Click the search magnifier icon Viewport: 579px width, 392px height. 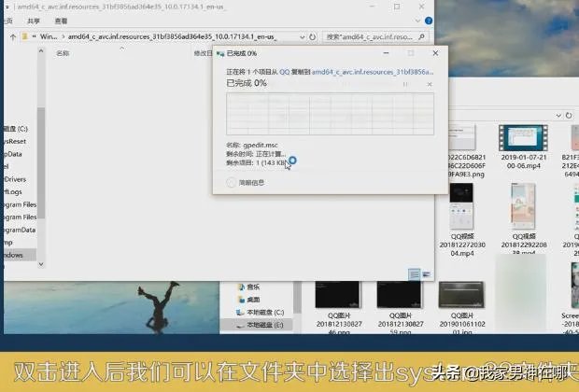(422, 37)
